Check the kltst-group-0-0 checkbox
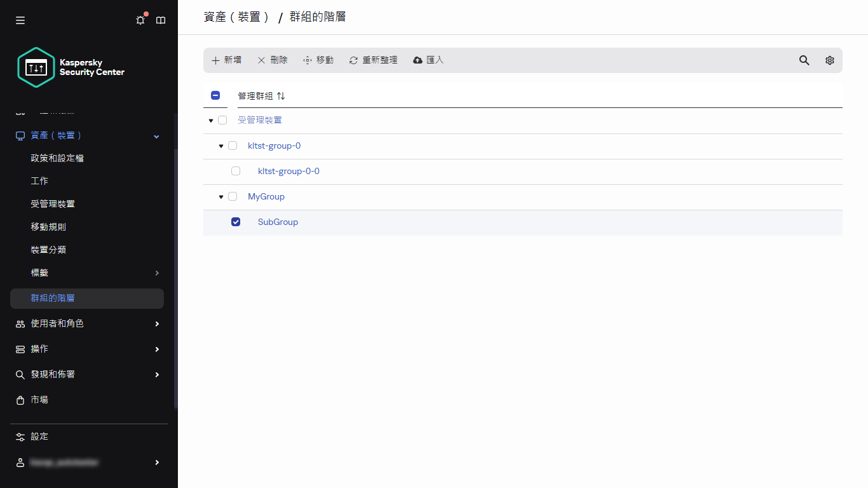The image size is (868, 488). (x=236, y=171)
